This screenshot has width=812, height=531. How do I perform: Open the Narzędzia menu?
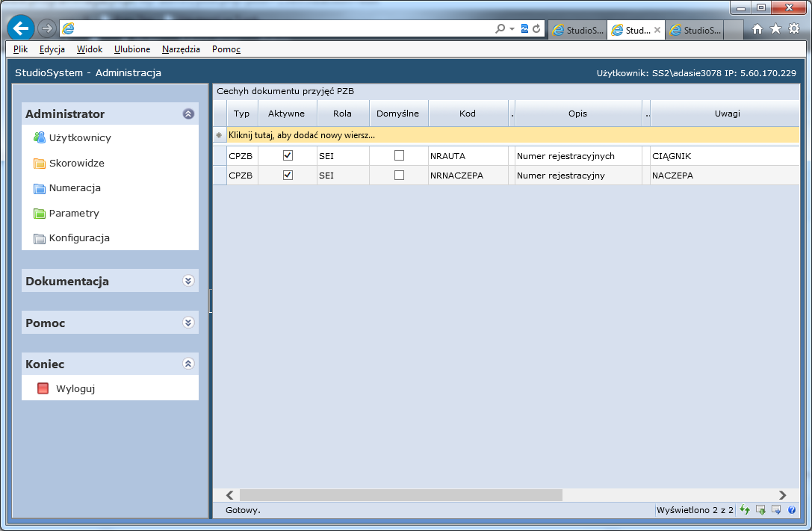click(181, 49)
